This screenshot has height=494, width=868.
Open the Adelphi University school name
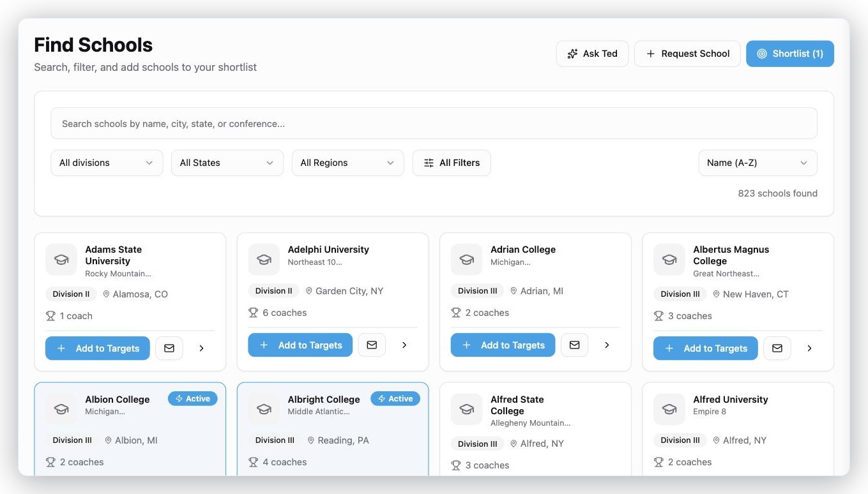click(x=328, y=250)
